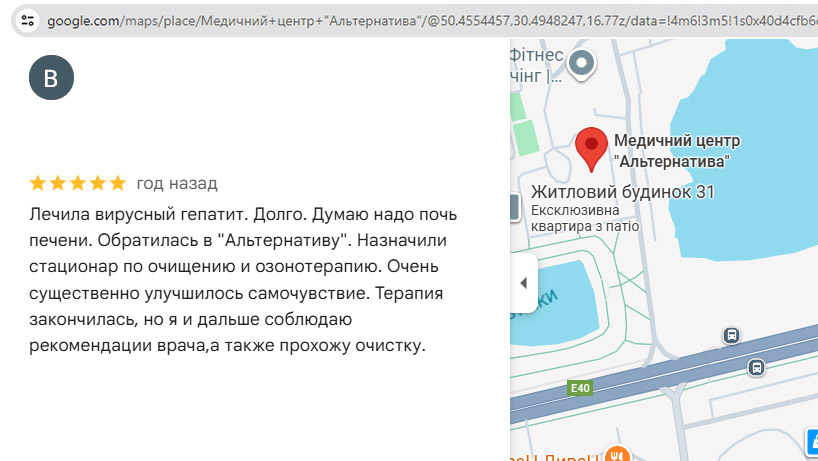This screenshot has height=461, width=818.
Task: Open site information icon in address bar
Action: 27,21
